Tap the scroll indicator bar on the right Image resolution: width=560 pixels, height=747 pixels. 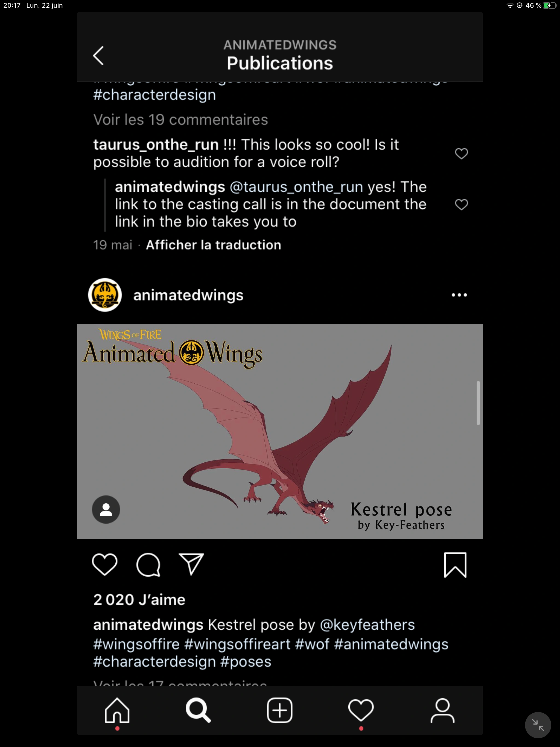[x=478, y=402]
